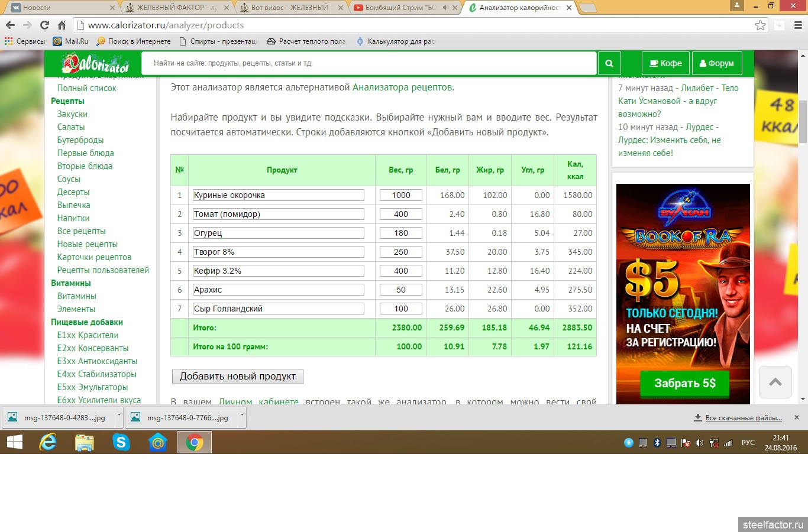Open the Calorizator logo home link

95,63
